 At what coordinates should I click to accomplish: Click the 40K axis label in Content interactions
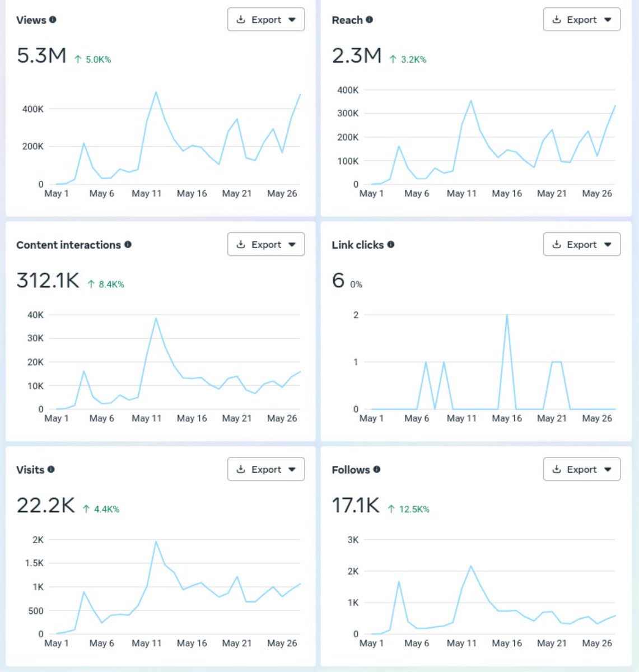tap(35, 315)
